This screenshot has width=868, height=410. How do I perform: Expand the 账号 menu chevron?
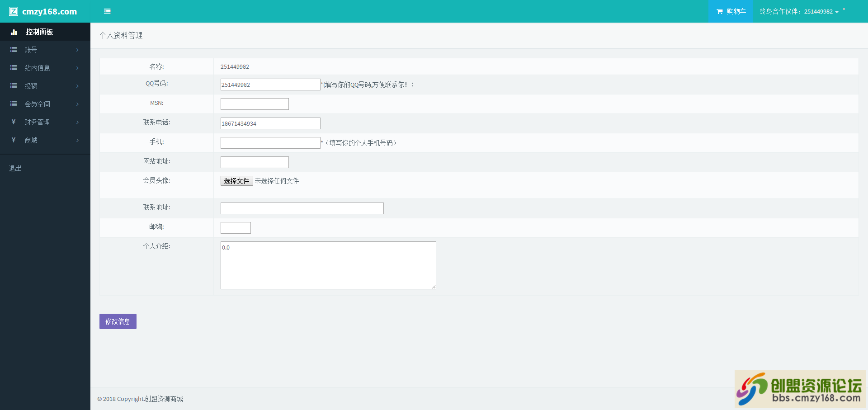77,50
